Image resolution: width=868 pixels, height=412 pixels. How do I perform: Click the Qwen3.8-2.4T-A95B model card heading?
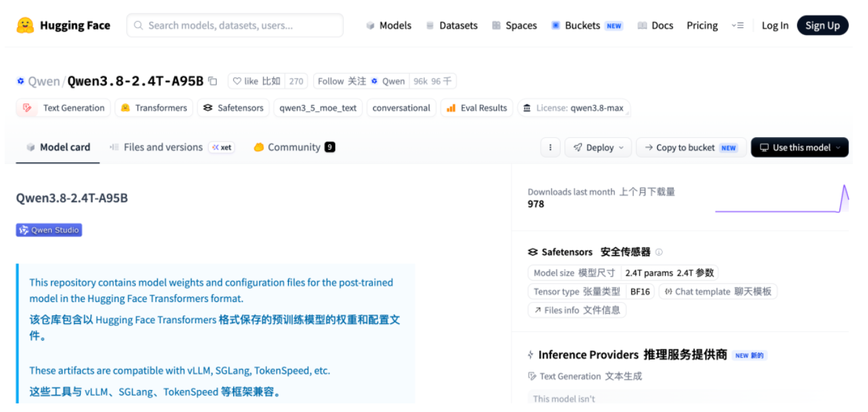(x=72, y=198)
